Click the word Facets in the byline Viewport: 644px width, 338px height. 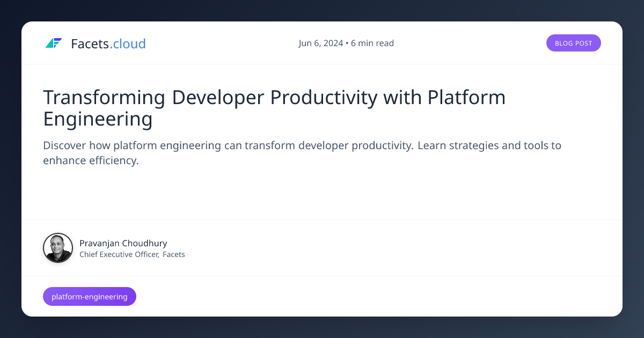(x=174, y=254)
